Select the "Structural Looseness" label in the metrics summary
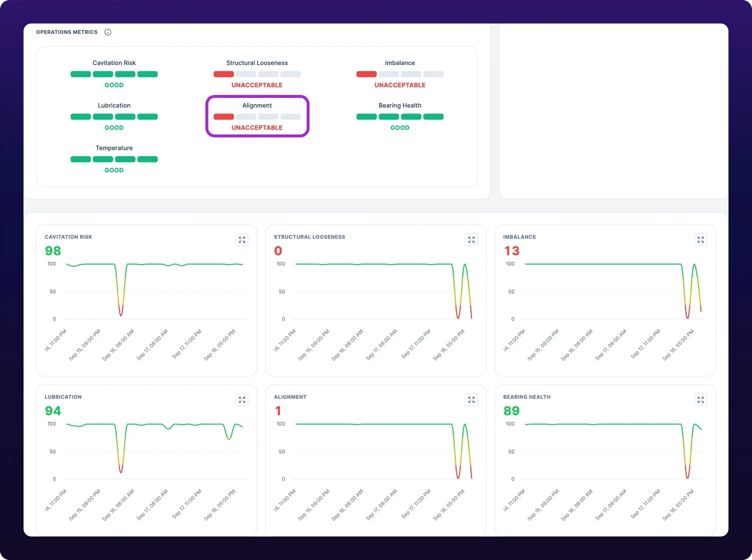The width and height of the screenshot is (752, 560). 257,63
